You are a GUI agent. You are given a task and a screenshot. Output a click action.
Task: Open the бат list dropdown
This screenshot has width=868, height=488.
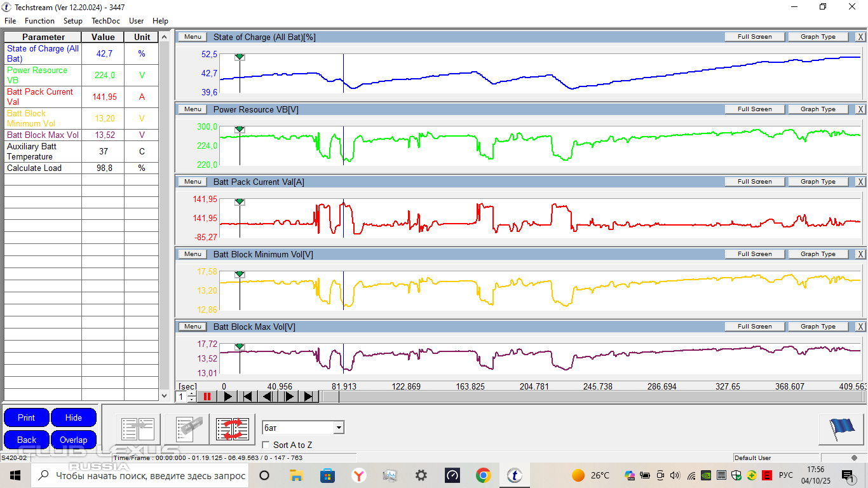pyautogui.click(x=339, y=428)
